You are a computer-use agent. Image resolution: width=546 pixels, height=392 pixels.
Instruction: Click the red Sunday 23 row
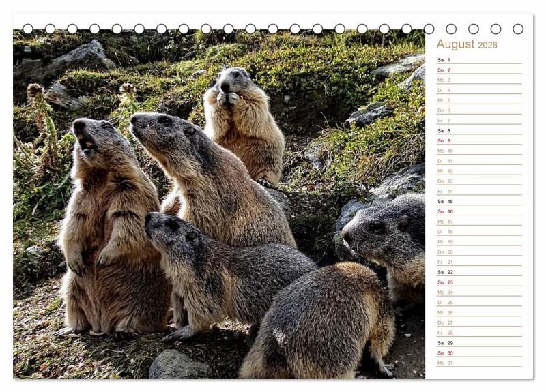tap(478, 282)
